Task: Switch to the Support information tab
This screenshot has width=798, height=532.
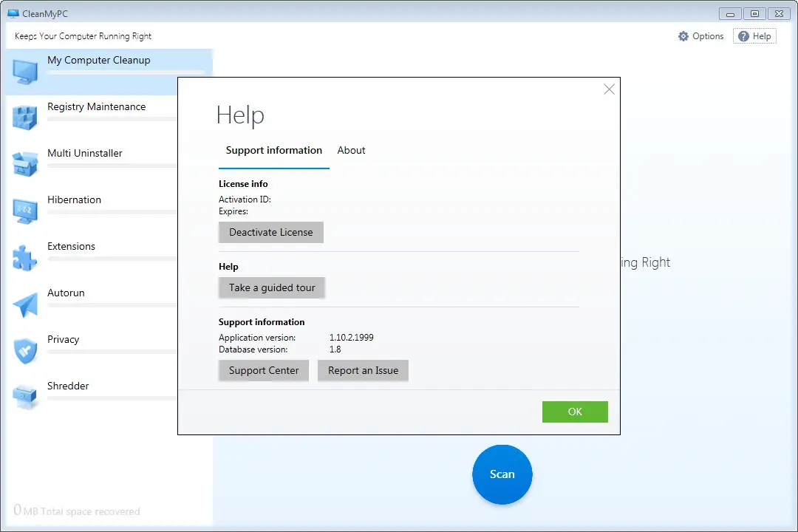Action: (x=274, y=150)
